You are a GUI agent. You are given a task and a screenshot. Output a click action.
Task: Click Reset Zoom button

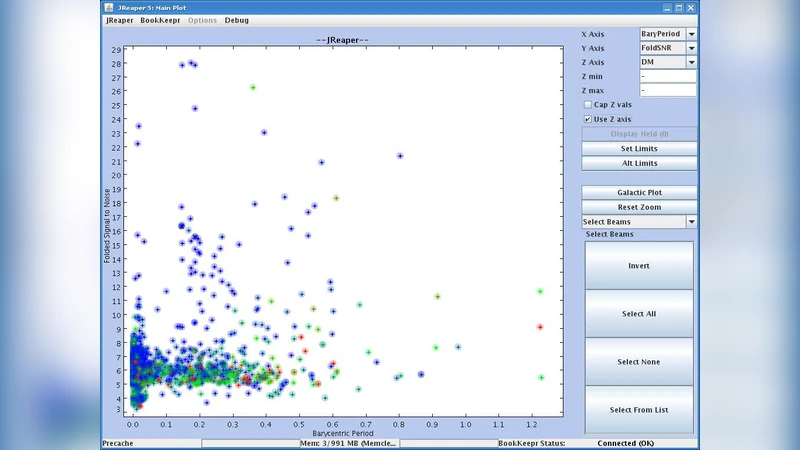click(638, 207)
